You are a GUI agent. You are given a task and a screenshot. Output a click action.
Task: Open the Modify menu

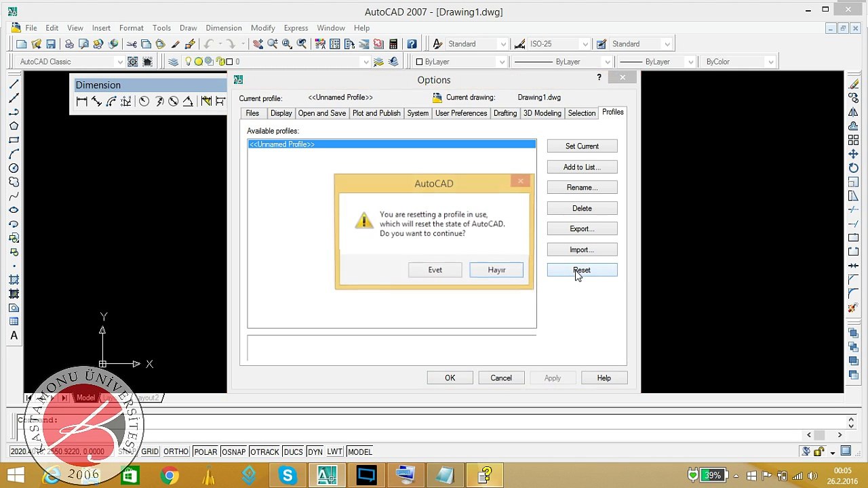(262, 28)
